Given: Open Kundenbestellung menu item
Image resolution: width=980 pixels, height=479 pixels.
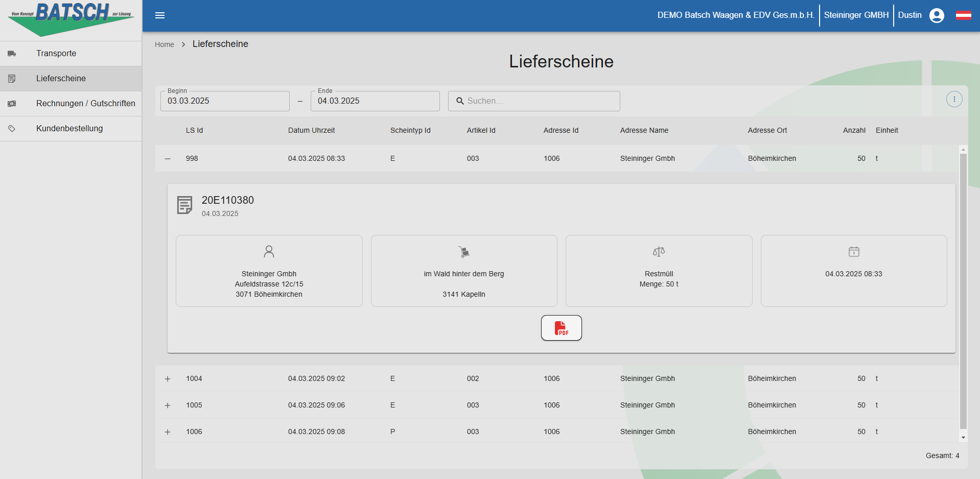Looking at the screenshot, I should click(x=71, y=129).
